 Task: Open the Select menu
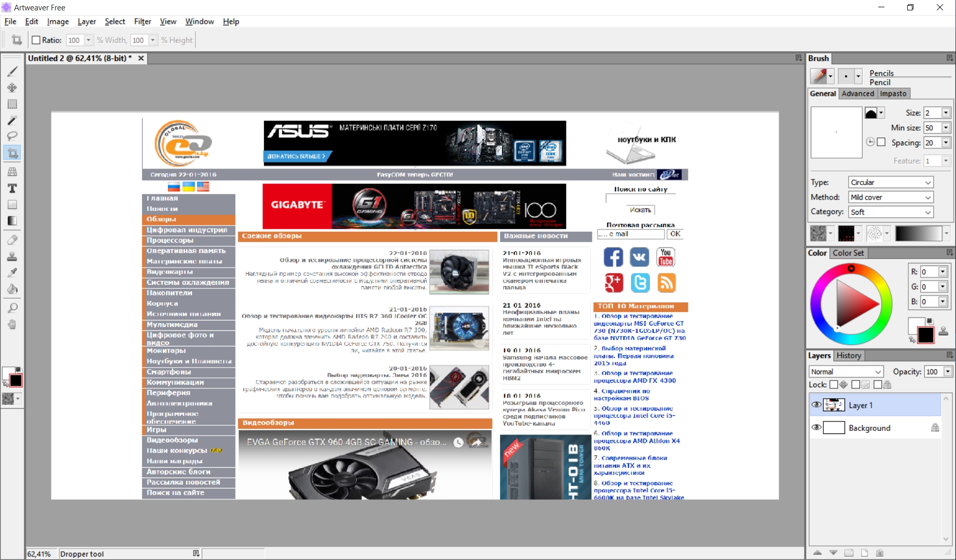115,21
